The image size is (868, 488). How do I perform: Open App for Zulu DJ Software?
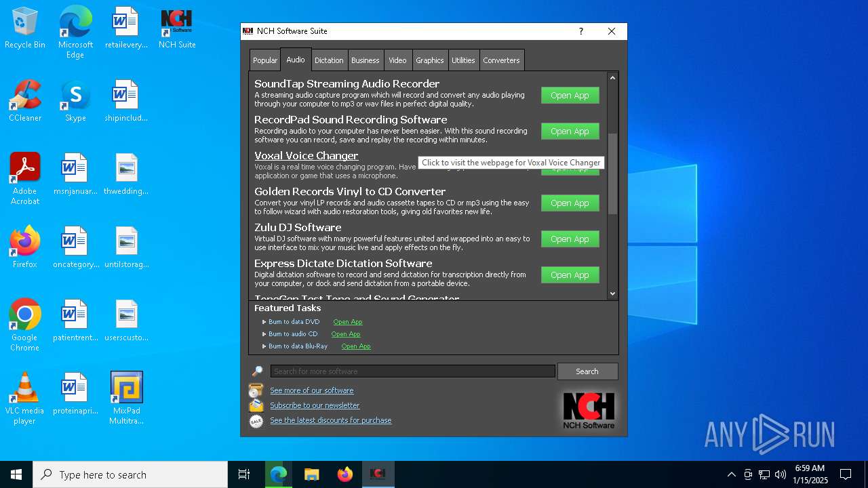pos(570,239)
